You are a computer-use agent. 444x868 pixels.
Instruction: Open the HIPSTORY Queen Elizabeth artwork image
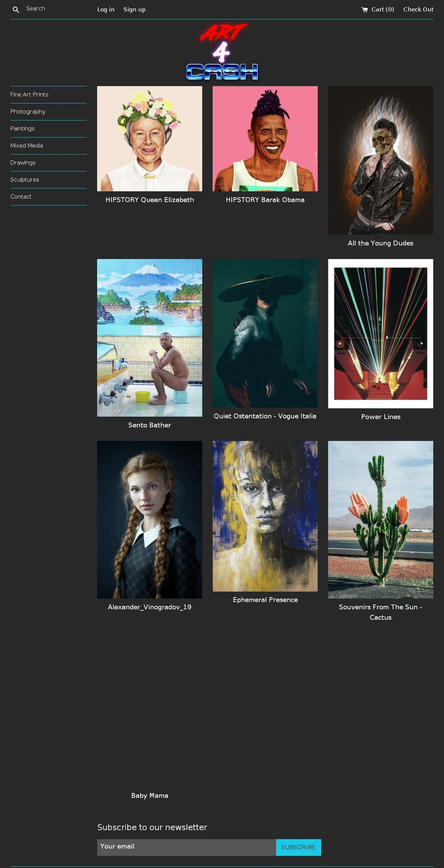coord(149,138)
